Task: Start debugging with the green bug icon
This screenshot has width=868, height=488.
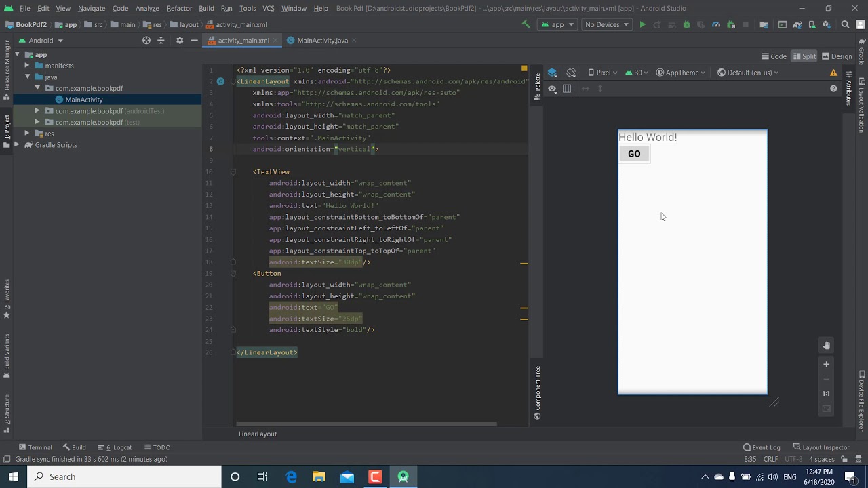Action: click(686, 24)
